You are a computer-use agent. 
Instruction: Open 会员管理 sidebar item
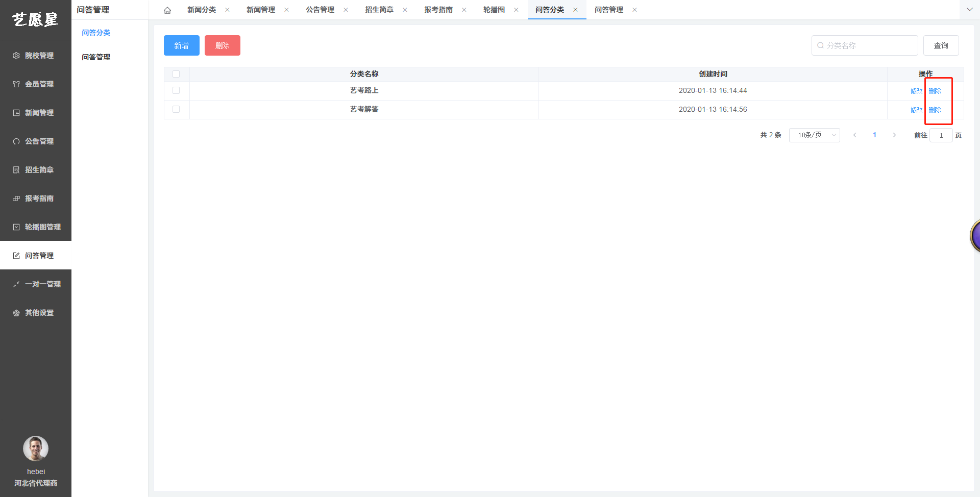36,84
